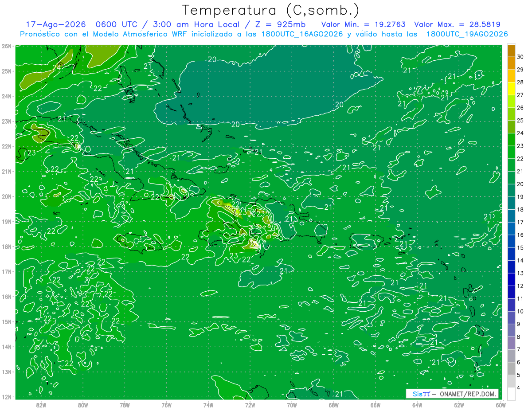532x411 pixels.
Task: Click the '12N' latitude label
Action: tap(7, 397)
